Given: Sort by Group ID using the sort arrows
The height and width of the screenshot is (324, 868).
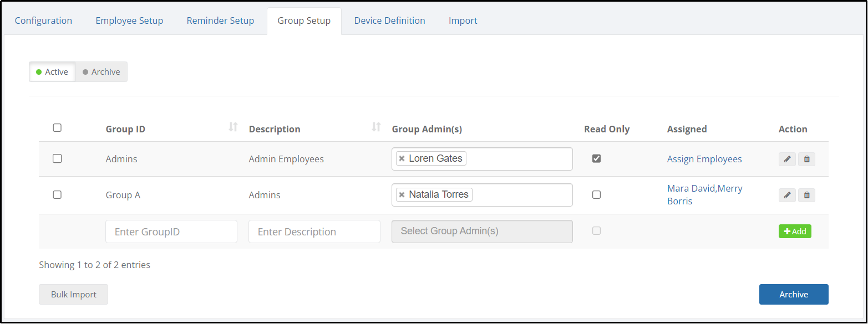Looking at the screenshot, I should pyautogui.click(x=233, y=127).
